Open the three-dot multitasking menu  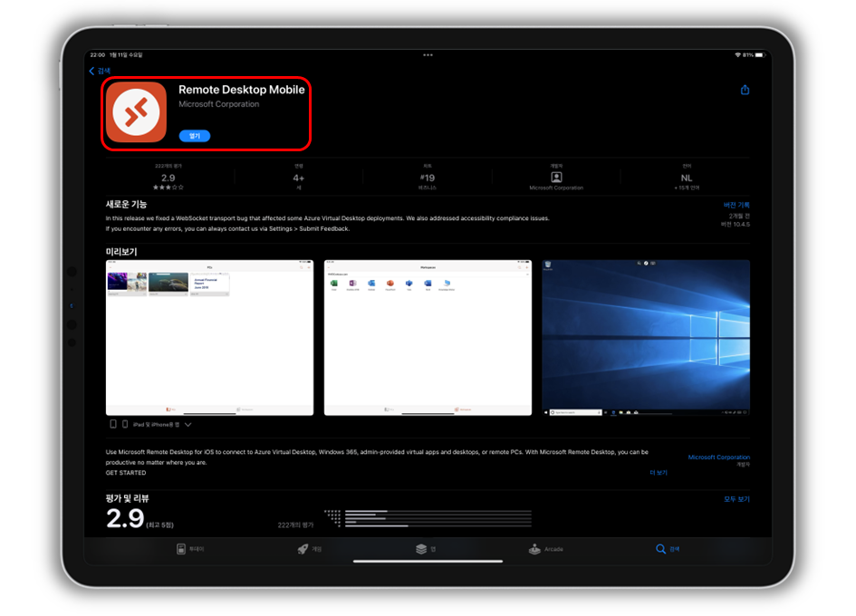(428, 55)
